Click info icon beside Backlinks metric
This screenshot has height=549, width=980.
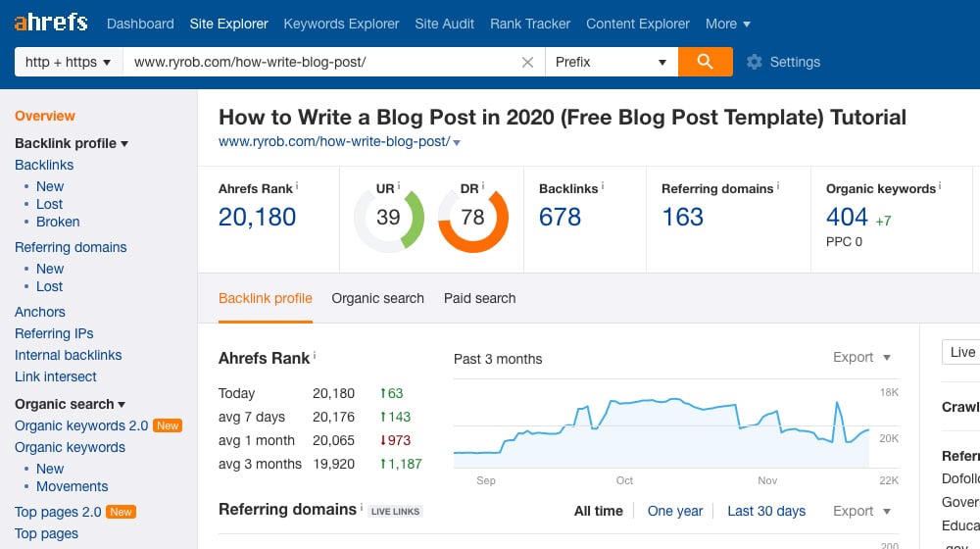(x=603, y=185)
